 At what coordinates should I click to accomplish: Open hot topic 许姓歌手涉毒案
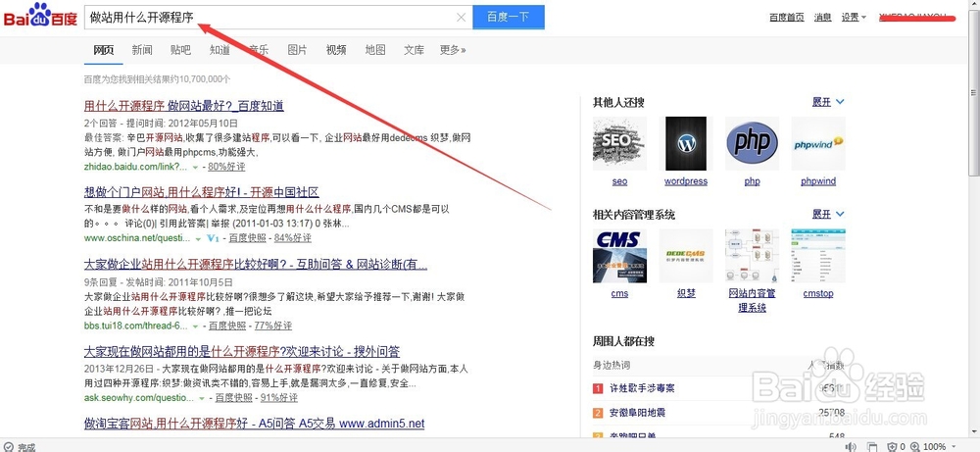pyautogui.click(x=642, y=388)
